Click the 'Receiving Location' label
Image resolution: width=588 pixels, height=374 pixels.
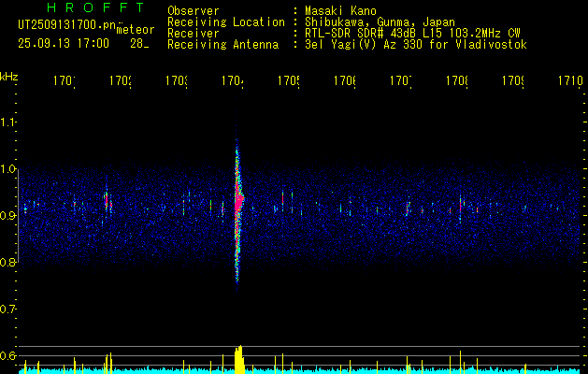click(x=226, y=22)
